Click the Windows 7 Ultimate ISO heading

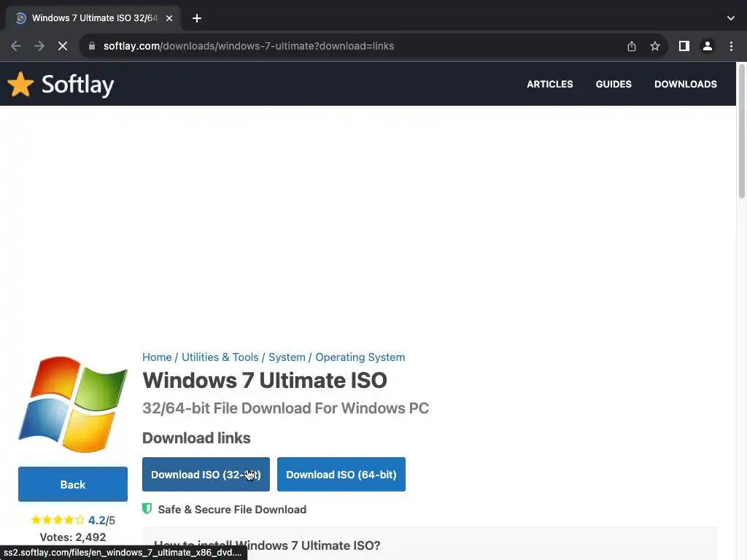tap(264, 381)
